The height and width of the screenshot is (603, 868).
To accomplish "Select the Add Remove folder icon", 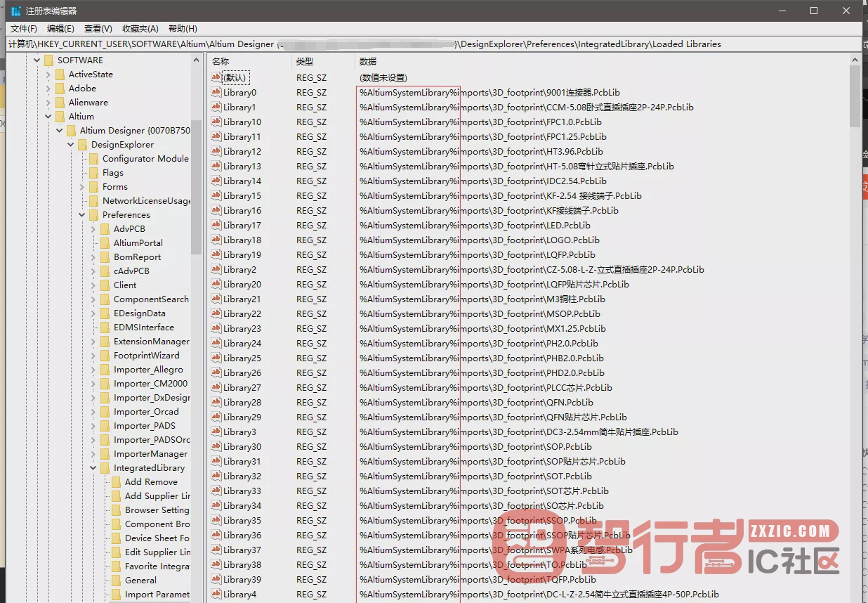I will 117,482.
